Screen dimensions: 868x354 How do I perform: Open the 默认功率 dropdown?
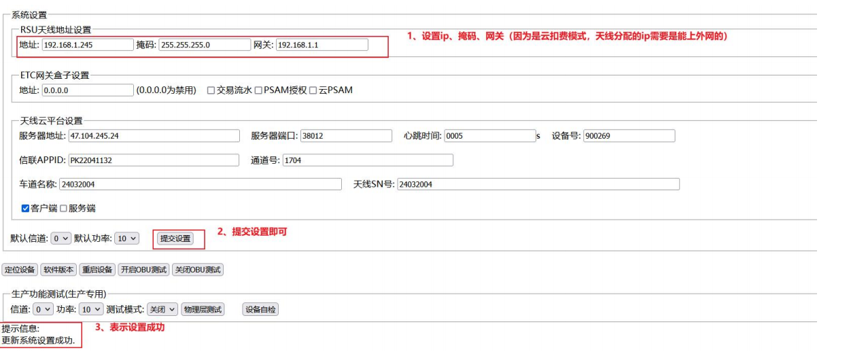point(126,238)
